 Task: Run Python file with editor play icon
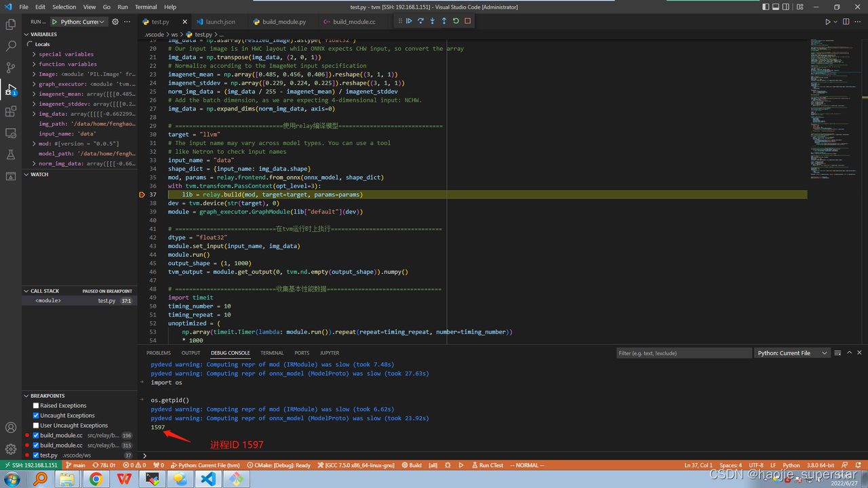click(828, 22)
